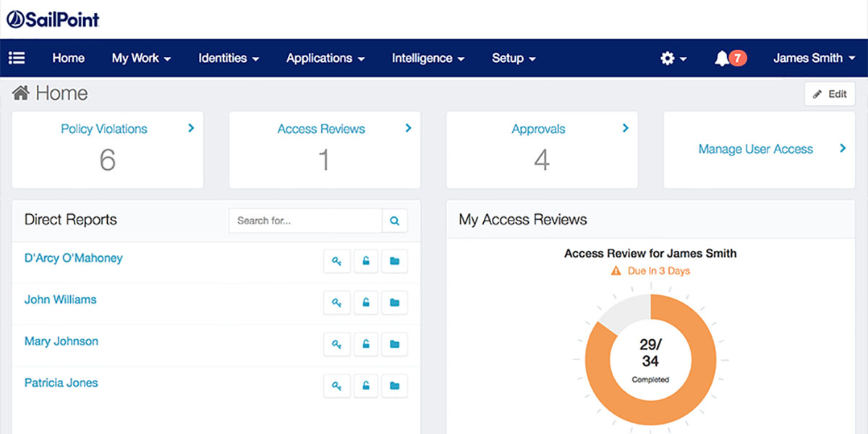The width and height of the screenshot is (868, 434).
Task: Click the key icon for D'Arcy O'Mahoney
Action: click(x=336, y=261)
